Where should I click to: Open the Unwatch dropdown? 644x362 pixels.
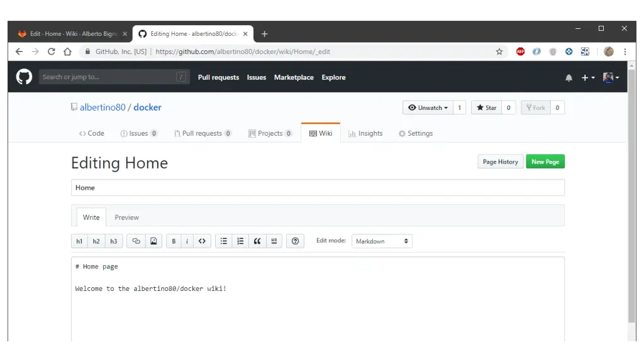click(428, 107)
